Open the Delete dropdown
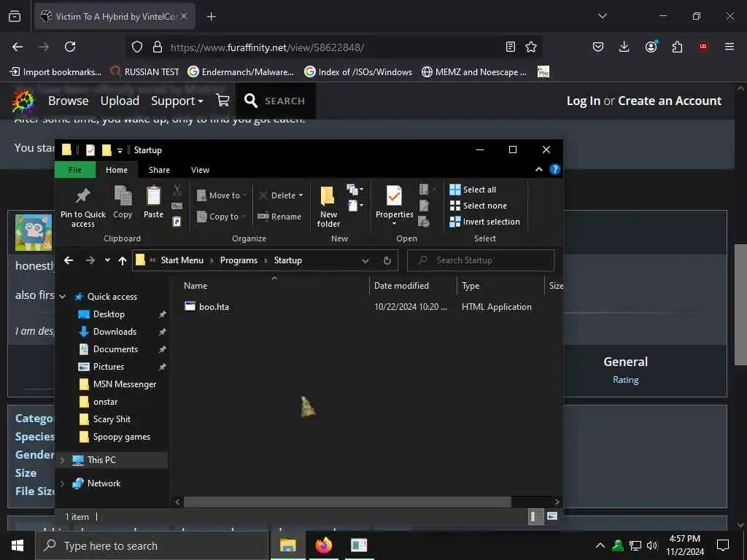This screenshot has height=560, width=747. click(281, 195)
